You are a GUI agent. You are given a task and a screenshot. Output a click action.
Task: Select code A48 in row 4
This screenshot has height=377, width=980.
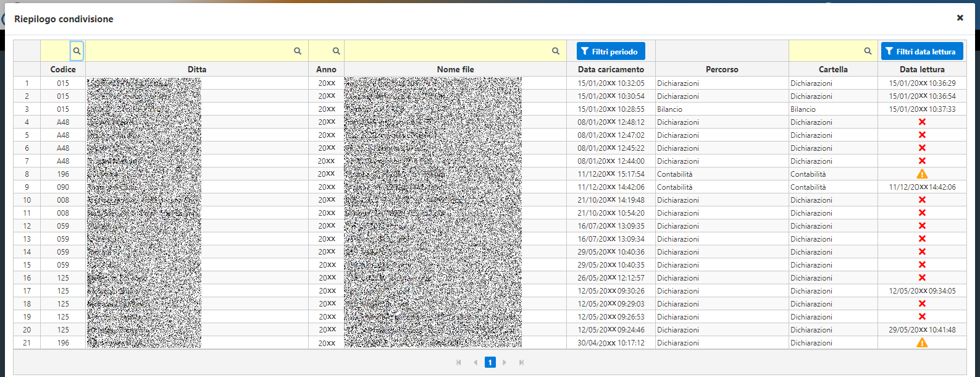point(63,122)
